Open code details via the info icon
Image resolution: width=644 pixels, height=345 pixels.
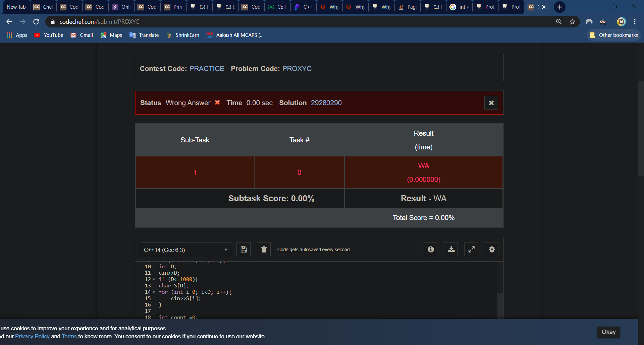coord(430,249)
